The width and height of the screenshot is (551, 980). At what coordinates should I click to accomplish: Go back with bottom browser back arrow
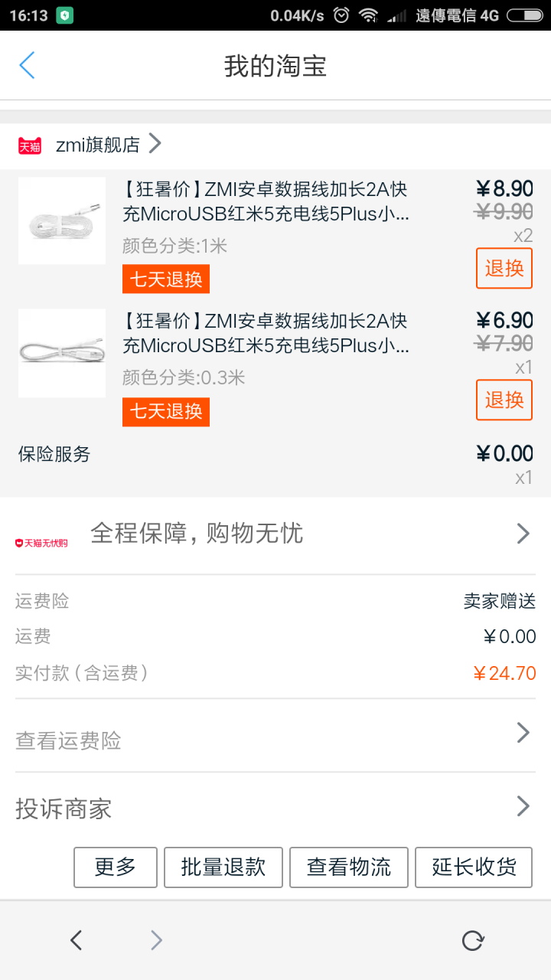(76, 940)
